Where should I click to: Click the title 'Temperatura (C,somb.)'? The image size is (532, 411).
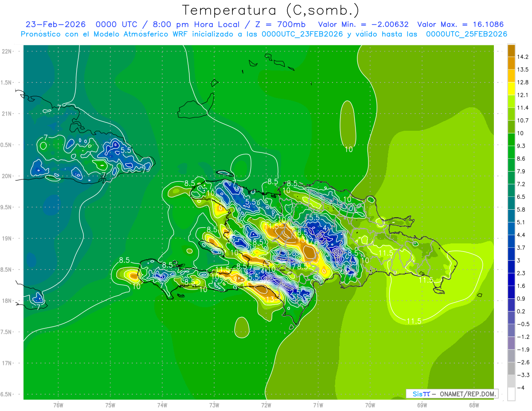pyautogui.click(x=271, y=10)
